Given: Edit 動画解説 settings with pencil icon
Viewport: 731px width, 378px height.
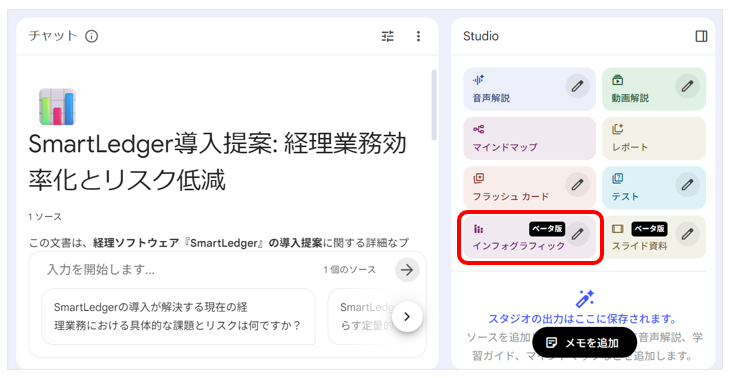Looking at the screenshot, I should pyautogui.click(x=687, y=86).
